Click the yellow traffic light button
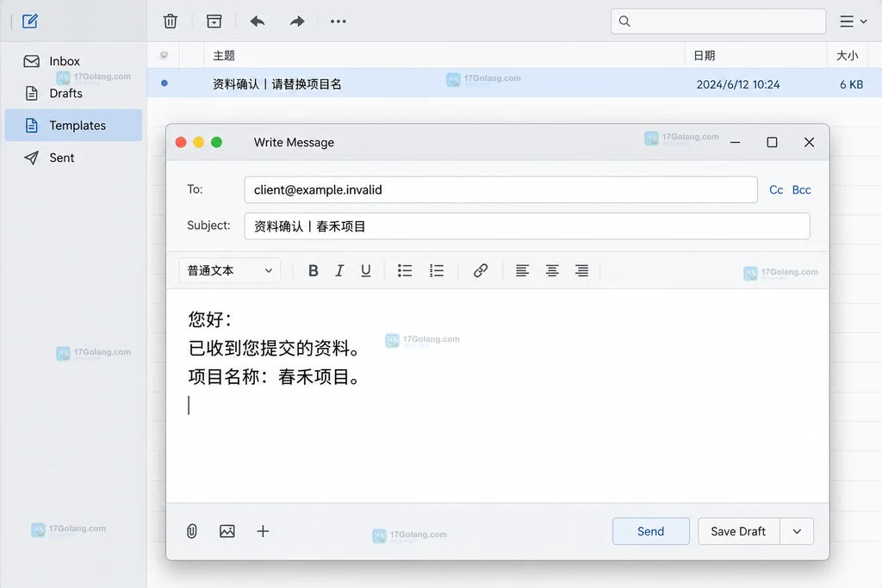The image size is (882, 588). pos(199,142)
